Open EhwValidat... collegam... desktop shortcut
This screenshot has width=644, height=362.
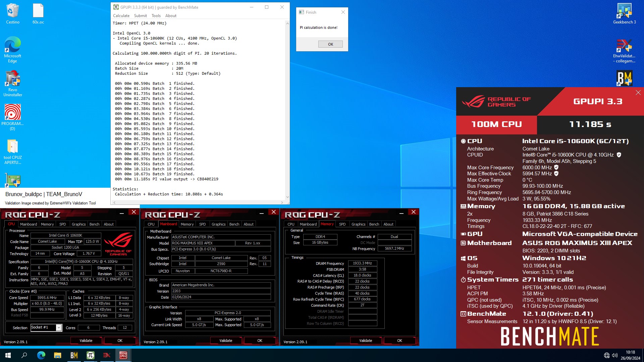[x=624, y=51]
